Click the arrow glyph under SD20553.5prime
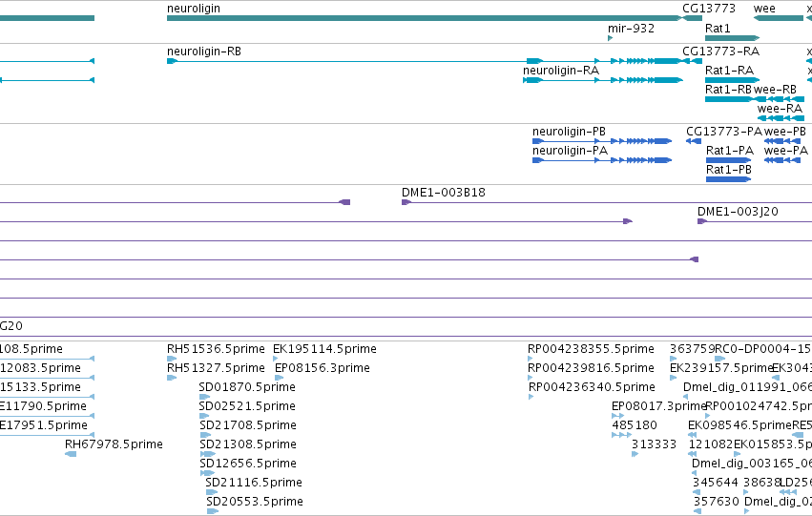The width and height of the screenshot is (812, 516). point(213,511)
